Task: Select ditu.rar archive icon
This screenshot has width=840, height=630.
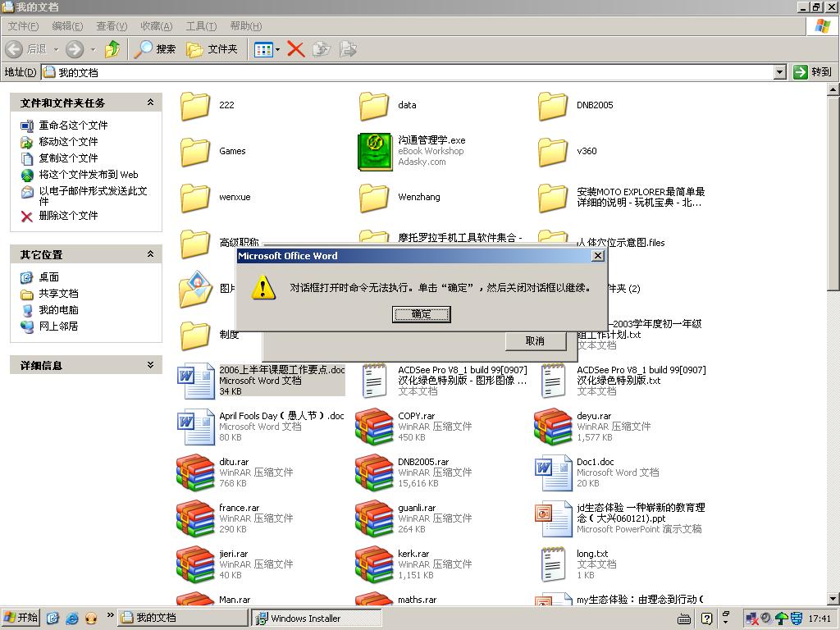Action: click(x=195, y=473)
